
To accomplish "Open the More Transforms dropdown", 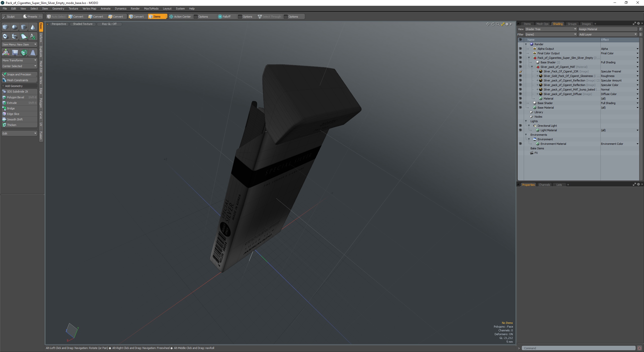I will pyautogui.click(x=19, y=60).
